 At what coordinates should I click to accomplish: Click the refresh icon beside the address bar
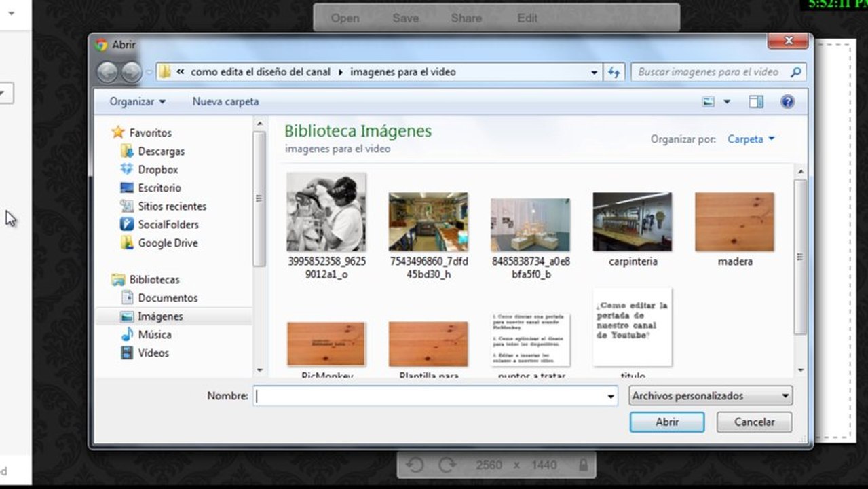coord(614,72)
